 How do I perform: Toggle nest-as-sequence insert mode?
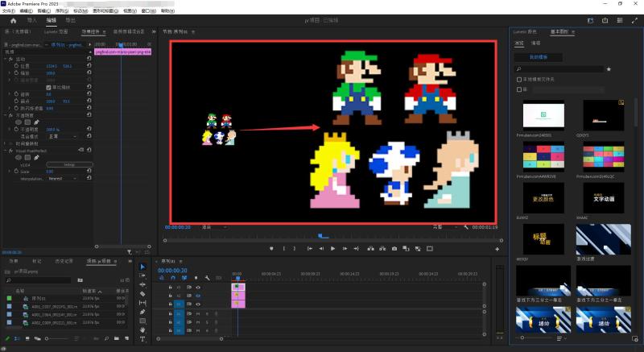(162, 278)
